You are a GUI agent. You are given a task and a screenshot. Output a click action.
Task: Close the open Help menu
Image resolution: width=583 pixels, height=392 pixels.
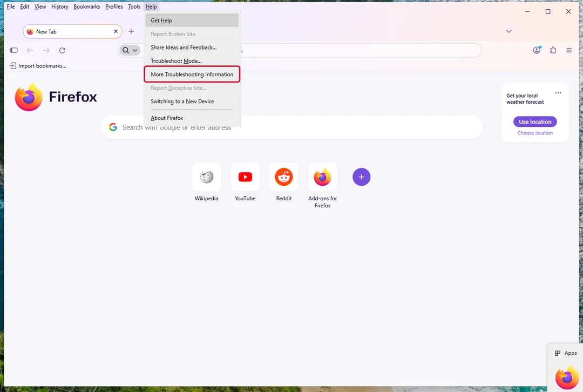point(151,6)
